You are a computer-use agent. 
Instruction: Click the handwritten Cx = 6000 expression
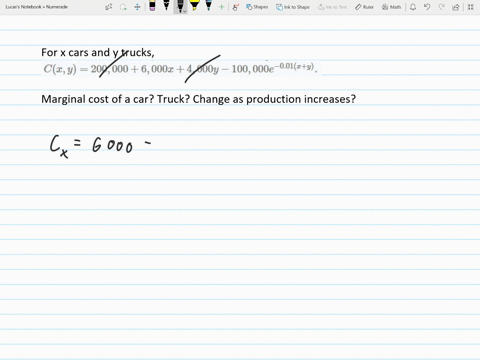[x=100, y=146]
